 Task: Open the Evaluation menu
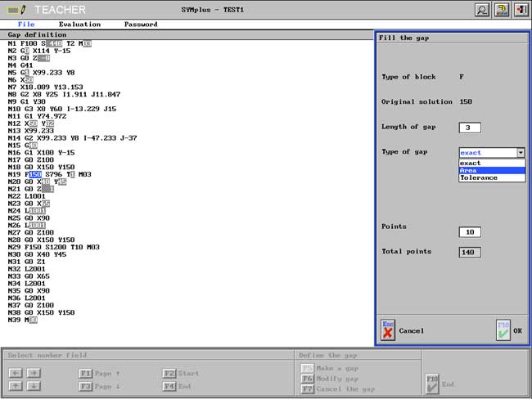click(x=79, y=25)
